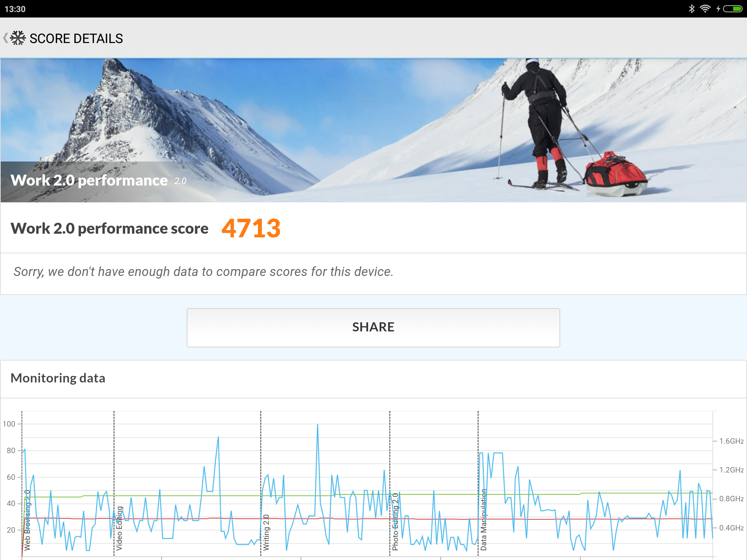
Task: Tap the 1.2GHz axis label
Action: click(x=731, y=470)
